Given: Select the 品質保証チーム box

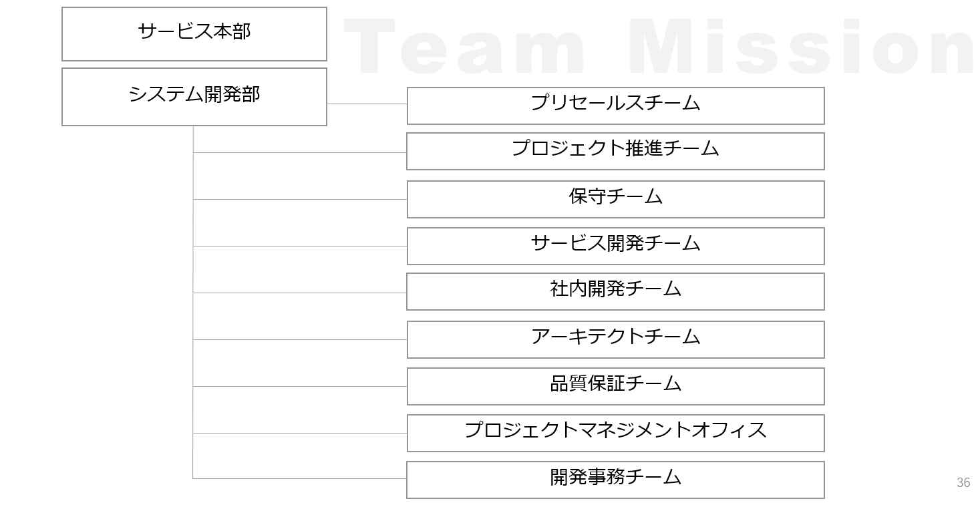Looking at the screenshot, I should pos(616,386).
